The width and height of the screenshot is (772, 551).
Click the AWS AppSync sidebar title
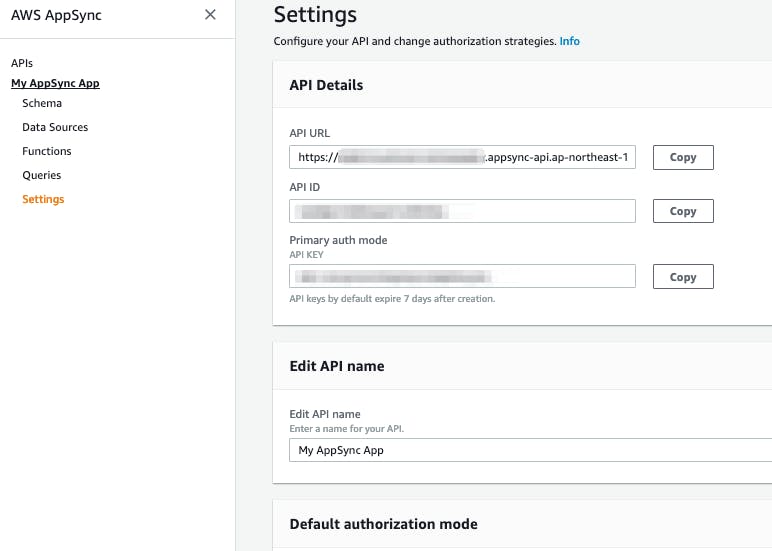click(x=56, y=15)
